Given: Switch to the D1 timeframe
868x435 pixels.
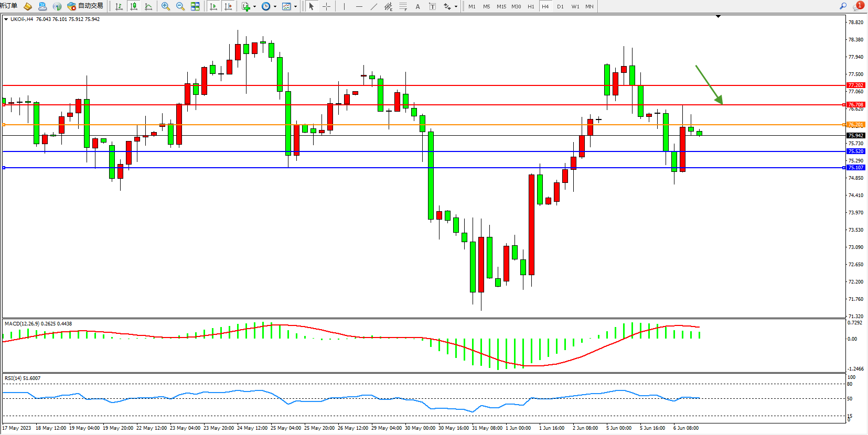Looking at the screenshot, I should [560, 6].
